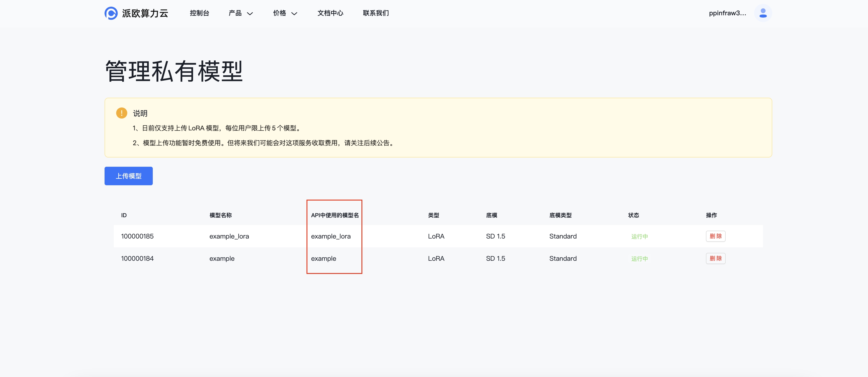
Task: Click the ppinfraw3... username
Action: click(x=728, y=13)
